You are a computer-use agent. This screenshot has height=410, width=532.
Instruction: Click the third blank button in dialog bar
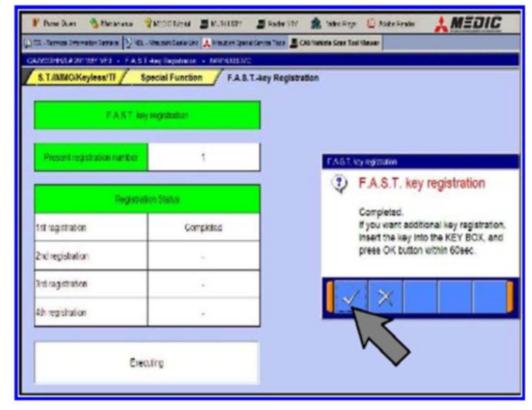[x=420, y=297]
